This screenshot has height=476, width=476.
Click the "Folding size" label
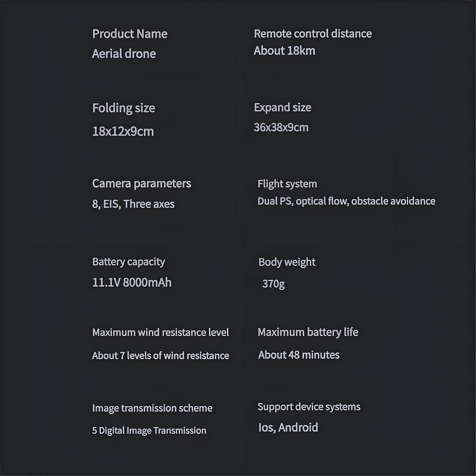coord(123,108)
